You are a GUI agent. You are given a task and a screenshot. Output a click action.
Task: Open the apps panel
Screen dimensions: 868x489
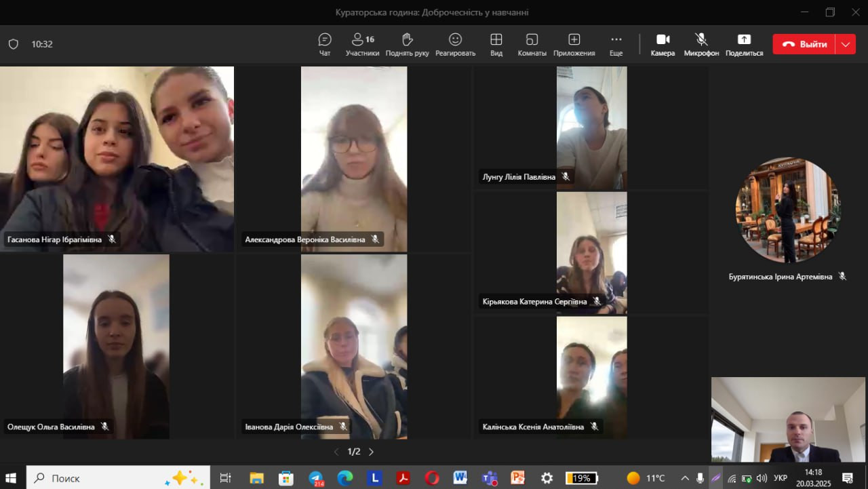574,44
